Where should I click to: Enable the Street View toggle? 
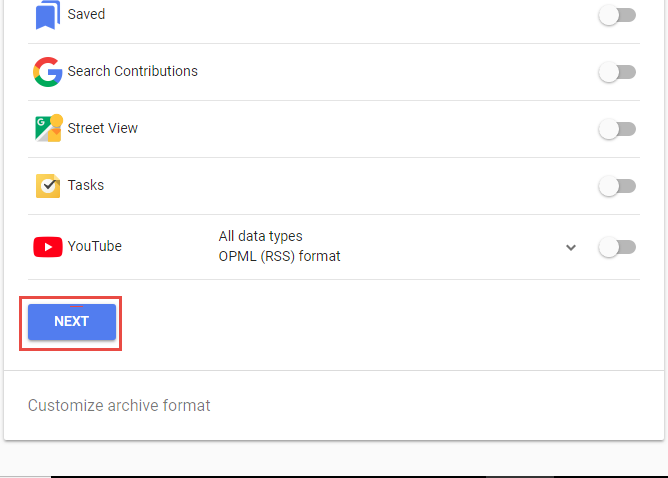[x=617, y=129]
